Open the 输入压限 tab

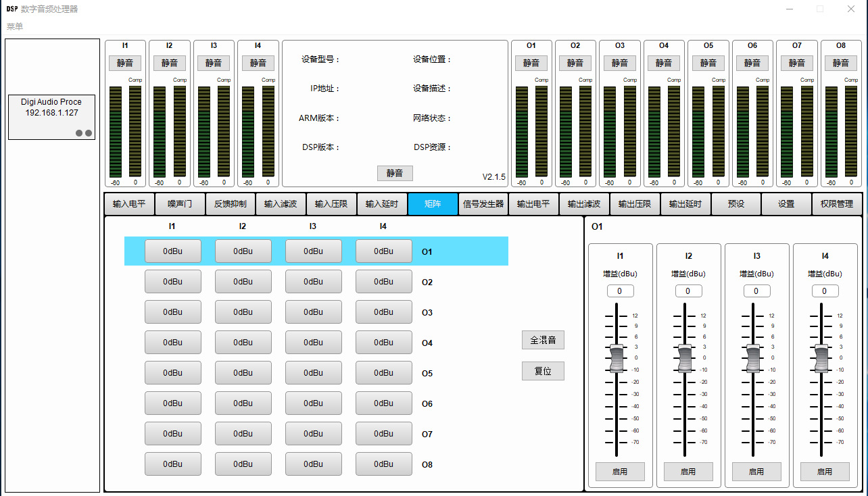(331, 204)
